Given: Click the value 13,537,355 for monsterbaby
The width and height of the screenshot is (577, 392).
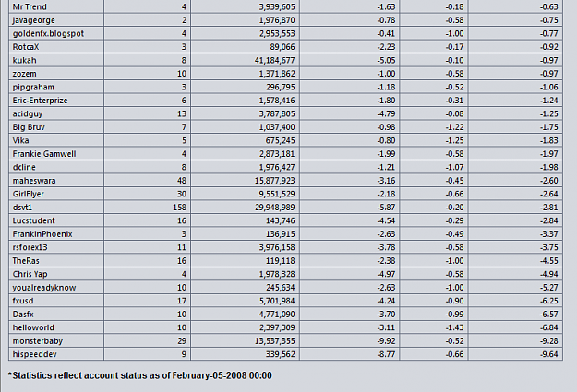Looking at the screenshot, I should pos(274,341).
